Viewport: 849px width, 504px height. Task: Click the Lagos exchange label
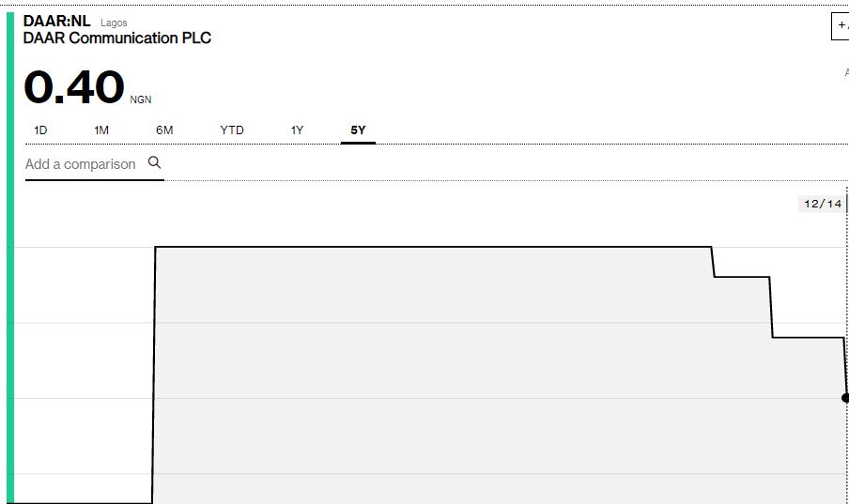tap(114, 23)
